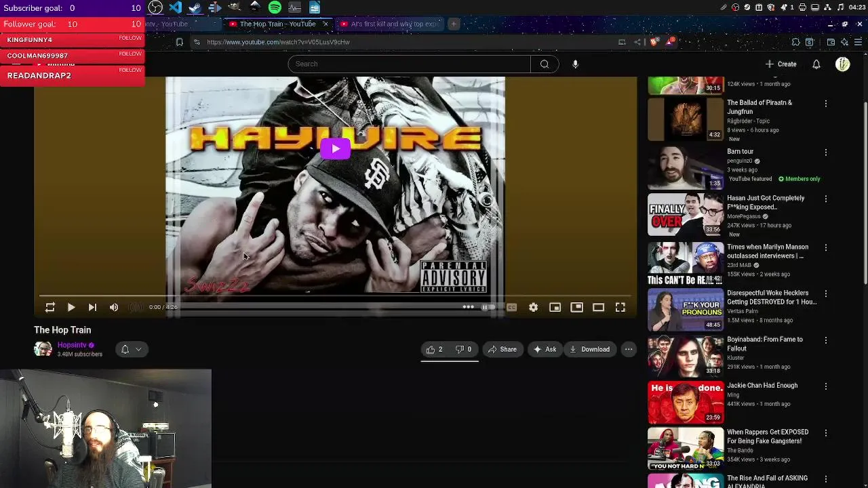Viewport: 868px width, 488px height.
Task: Open 'The Ballad of Piraatn & Jungfrun' thumbnail
Action: (x=686, y=119)
